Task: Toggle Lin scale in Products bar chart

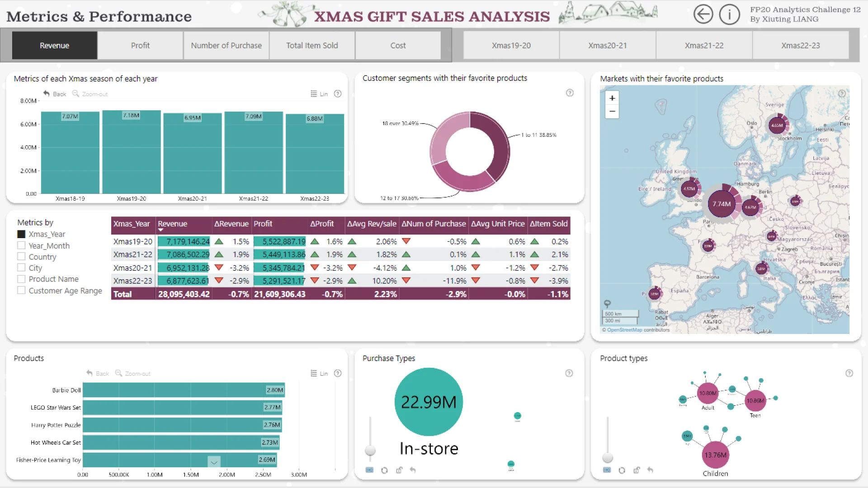Action: click(319, 373)
